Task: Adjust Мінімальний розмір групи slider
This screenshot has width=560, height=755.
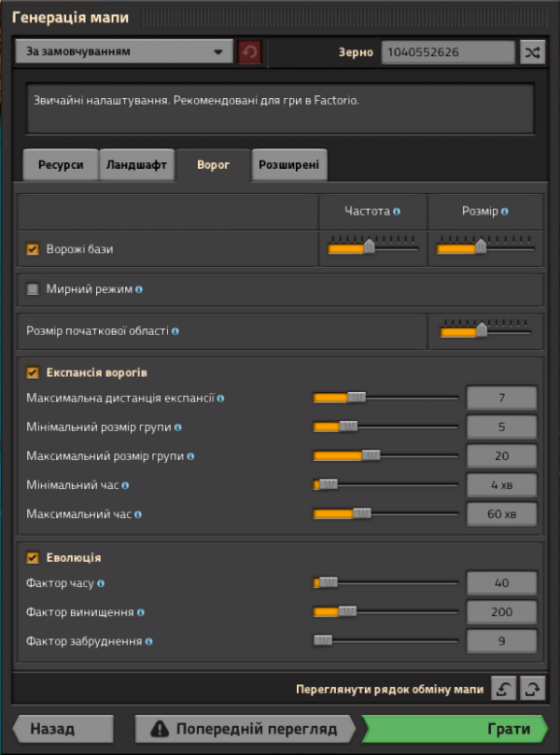Action: click(385, 426)
